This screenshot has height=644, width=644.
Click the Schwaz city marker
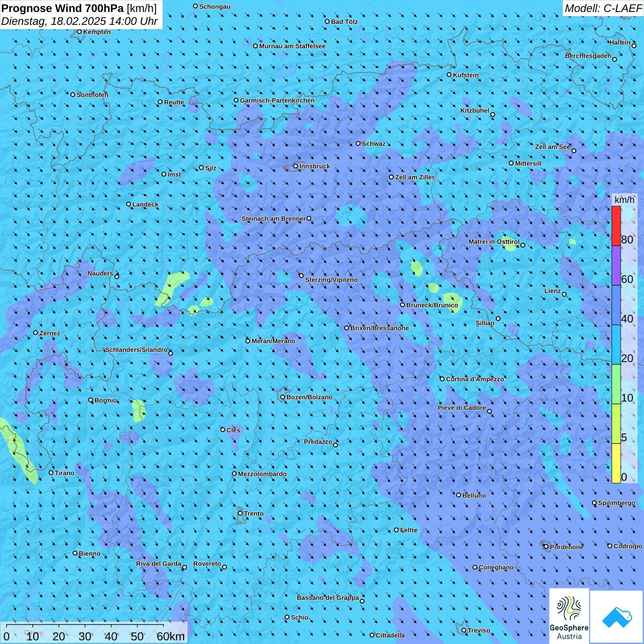pyautogui.click(x=358, y=144)
